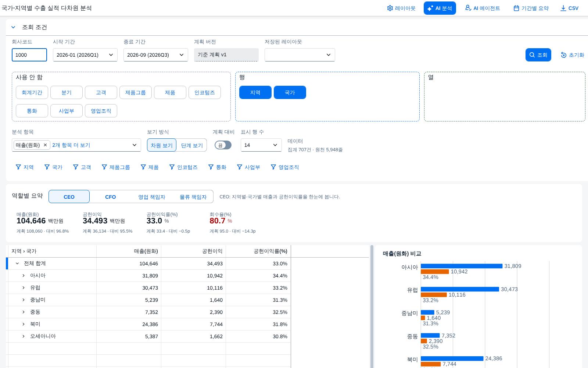
Task: Collapse the 전체 합계 row
Action: [17, 263]
